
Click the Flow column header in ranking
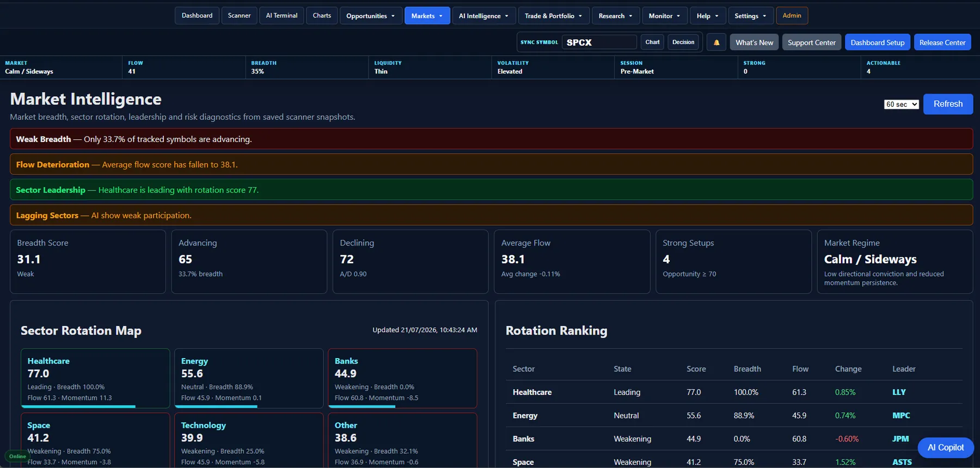pos(800,369)
